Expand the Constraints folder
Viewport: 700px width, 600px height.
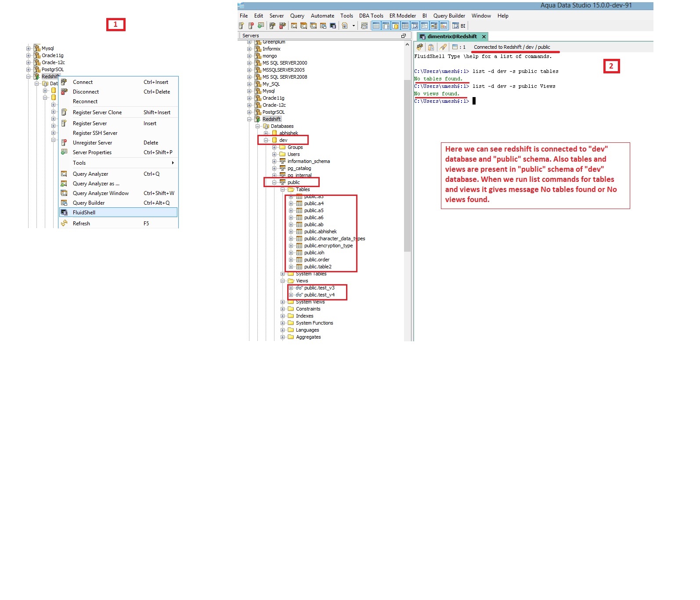[283, 309]
